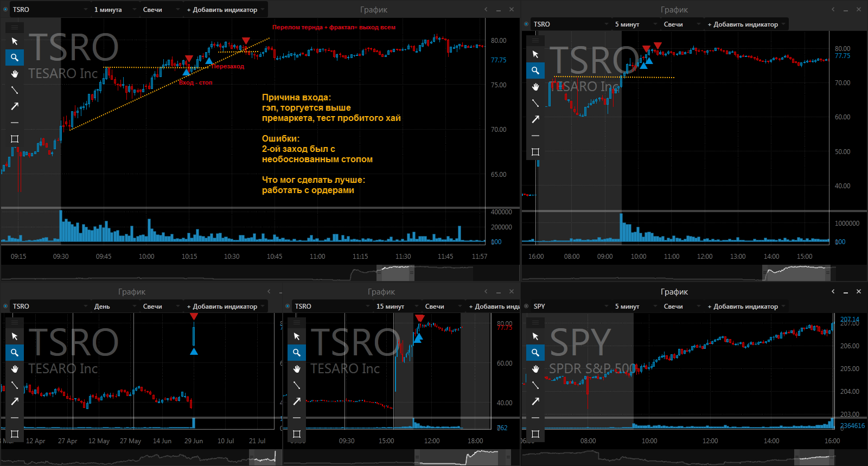Open "Свечи" dropdown in top-right TSRO 5-minute chart
This screenshot has width=868, height=466.
681,24
